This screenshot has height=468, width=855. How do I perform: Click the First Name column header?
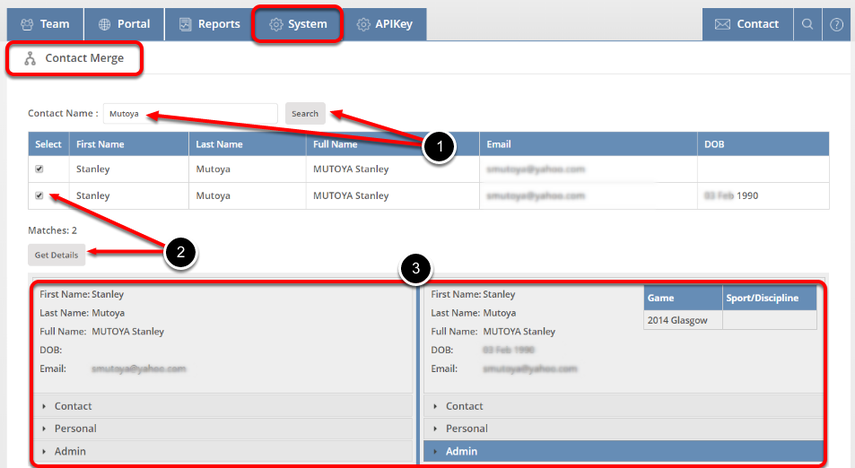coord(129,144)
